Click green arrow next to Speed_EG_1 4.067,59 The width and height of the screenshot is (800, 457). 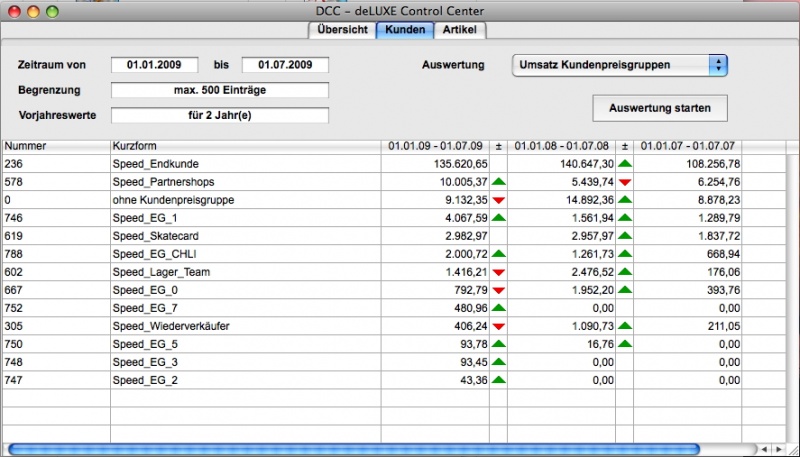pyautogui.click(x=498, y=217)
